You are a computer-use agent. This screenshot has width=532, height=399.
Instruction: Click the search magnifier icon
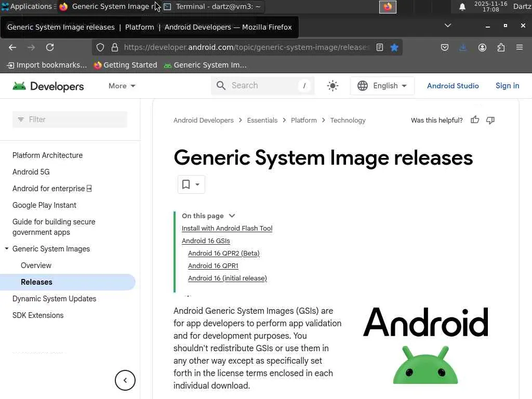(x=221, y=86)
